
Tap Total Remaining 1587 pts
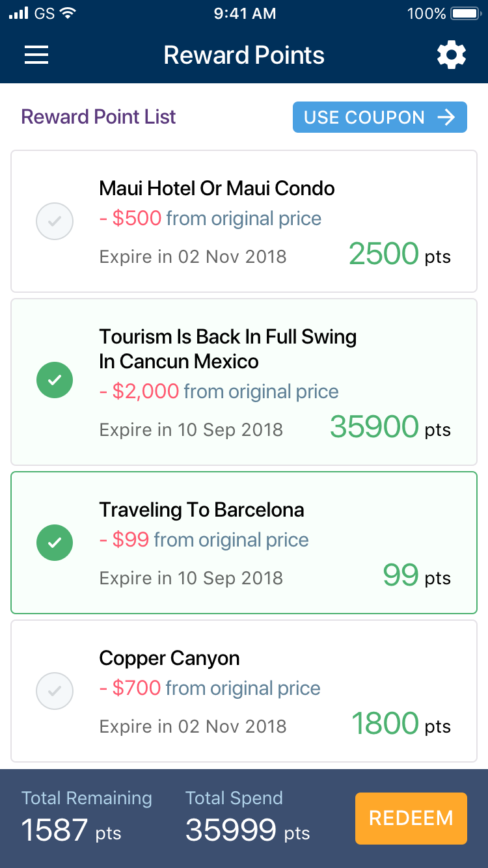pyautogui.click(x=87, y=817)
